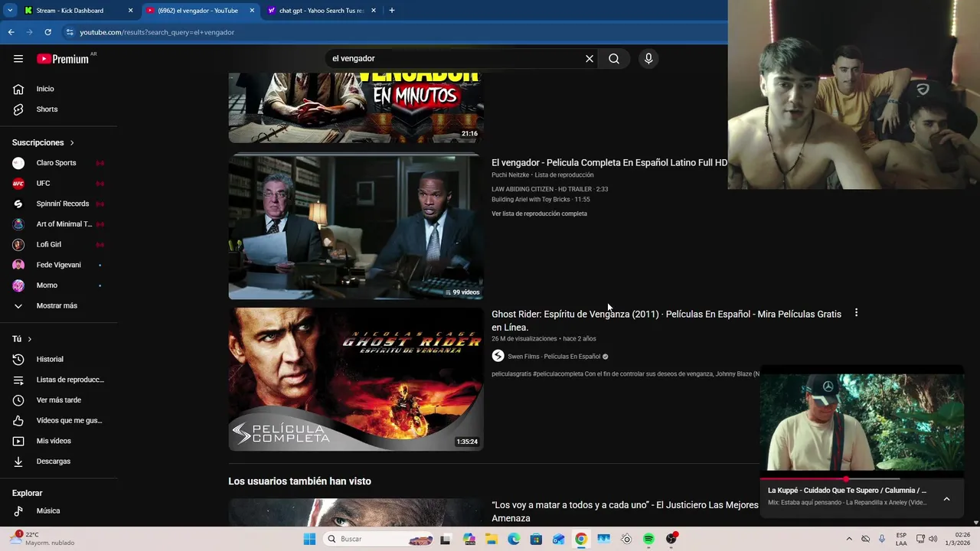Click the taskbar Buscar search box
Screen dimensions: 980x551
(379, 539)
